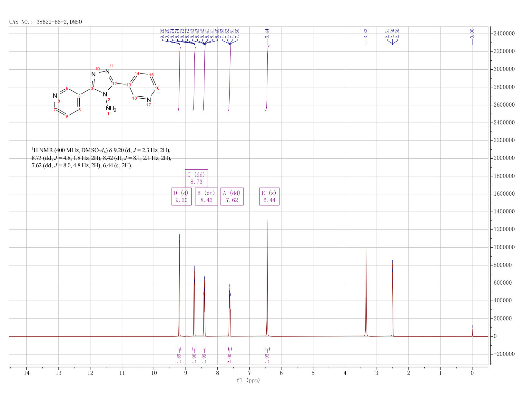Screen dimensions: 532x411
Task: Select the multiplet box "B (dt) 8.42"
Action: pos(206,196)
